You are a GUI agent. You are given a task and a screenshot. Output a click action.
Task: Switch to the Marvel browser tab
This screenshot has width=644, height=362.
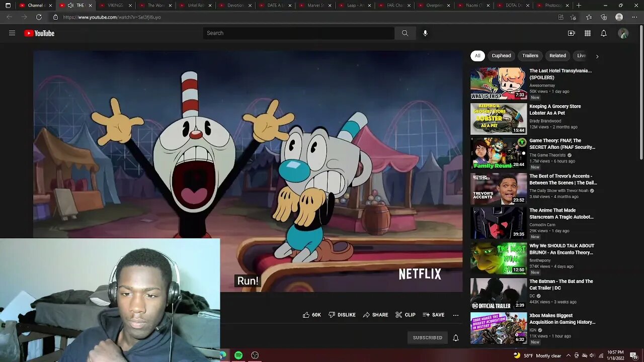(315, 6)
